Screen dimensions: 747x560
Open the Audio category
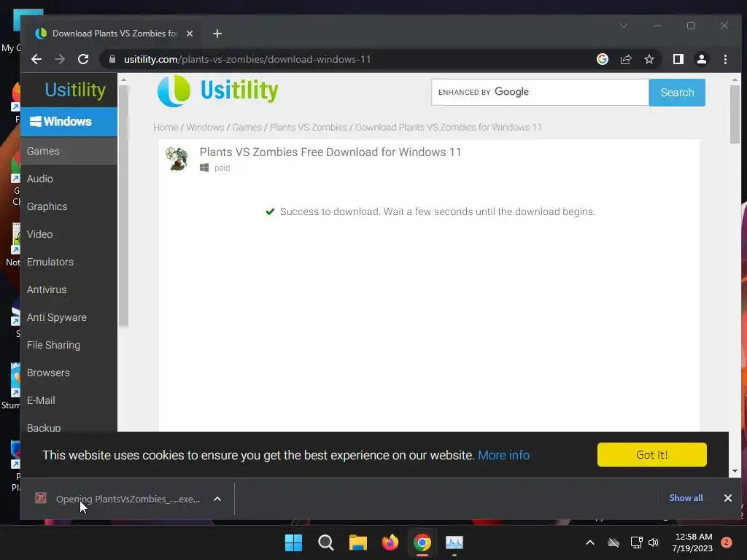point(69,179)
